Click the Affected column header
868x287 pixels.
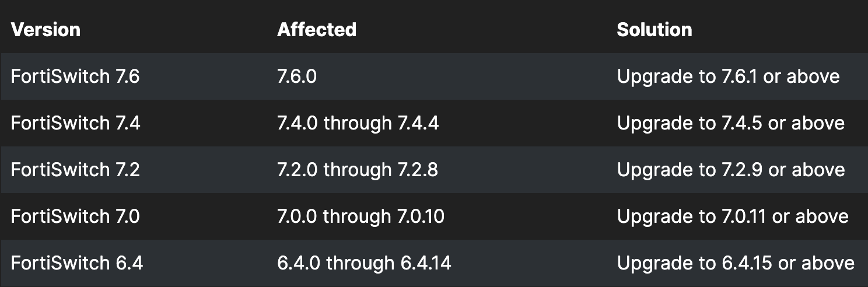317,30
